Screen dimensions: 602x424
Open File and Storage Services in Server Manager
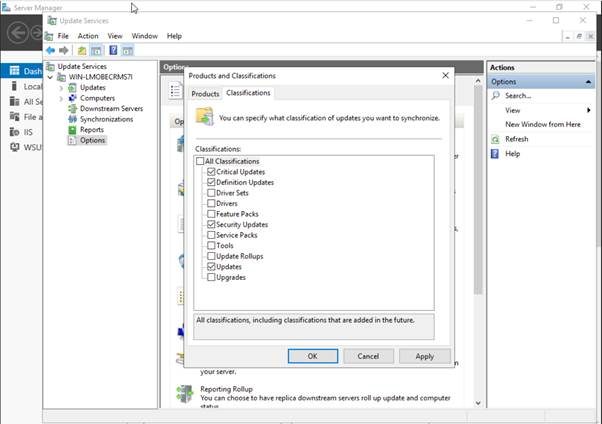click(25, 117)
